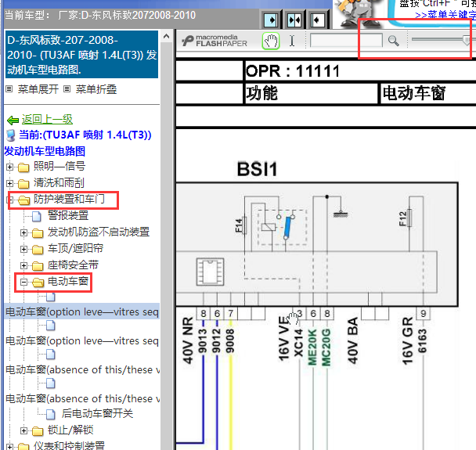
Task: Click the 菜单折叠 menu icon
Action: [67, 89]
